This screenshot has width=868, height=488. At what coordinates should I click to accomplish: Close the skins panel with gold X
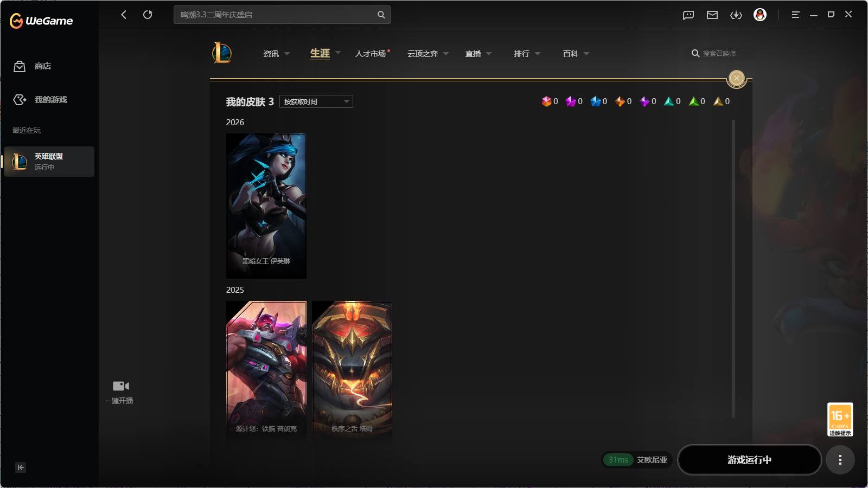pos(737,79)
